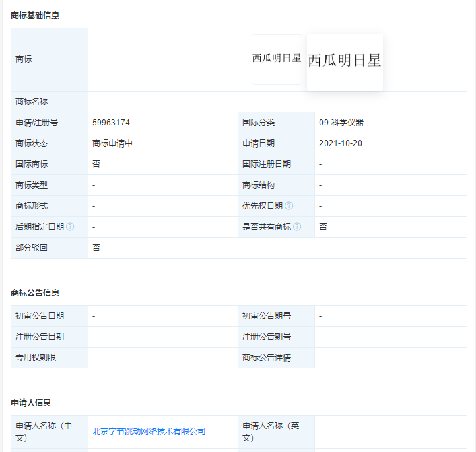Open the help icon beside 后期指定日期
Screen dimensions: 476x452
pyautogui.click(x=70, y=226)
